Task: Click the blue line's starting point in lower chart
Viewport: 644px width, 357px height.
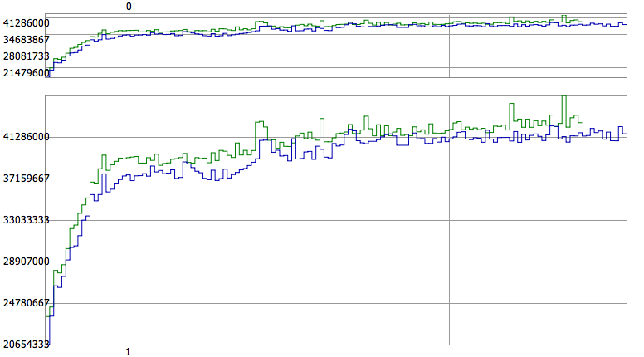Action: 48,340
